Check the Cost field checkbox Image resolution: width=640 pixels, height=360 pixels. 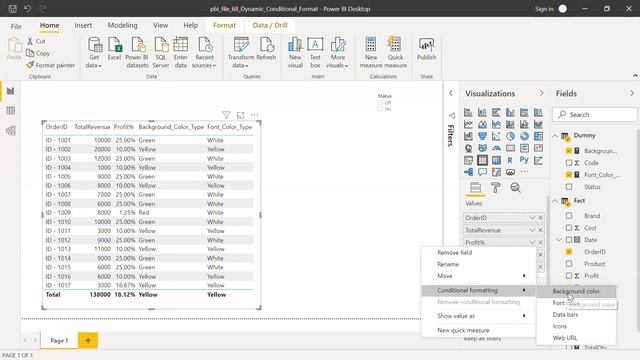tap(569, 228)
